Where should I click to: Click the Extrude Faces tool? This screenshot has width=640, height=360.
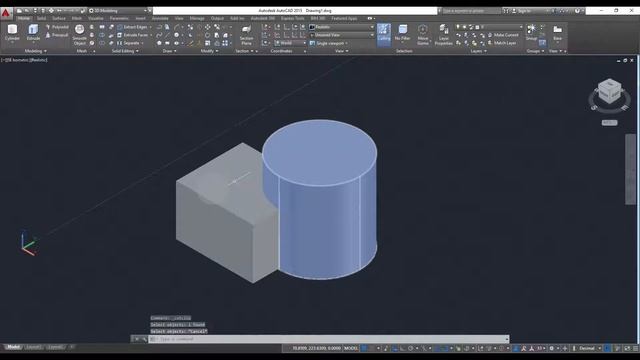click(133, 35)
